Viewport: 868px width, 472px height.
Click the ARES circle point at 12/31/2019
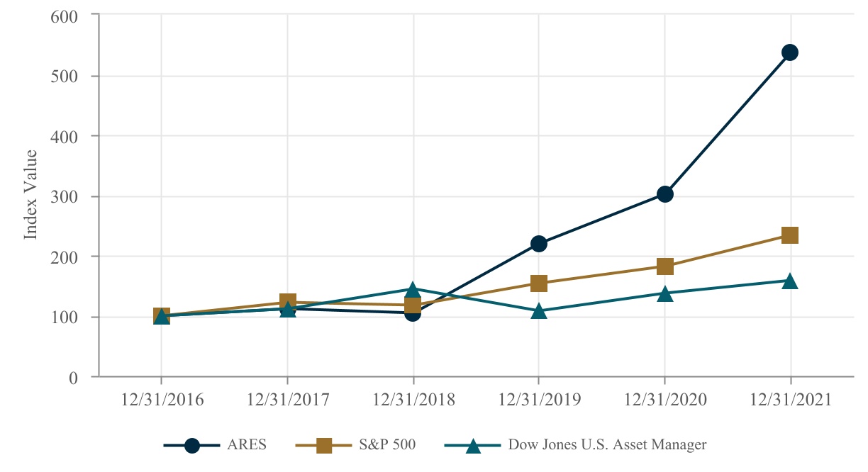tap(539, 244)
